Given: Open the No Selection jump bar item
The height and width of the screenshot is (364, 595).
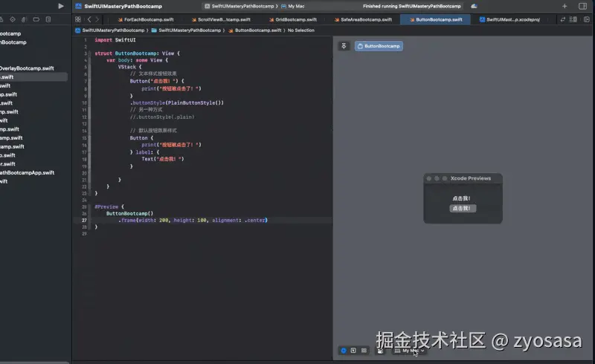Looking at the screenshot, I should (301, 30).
